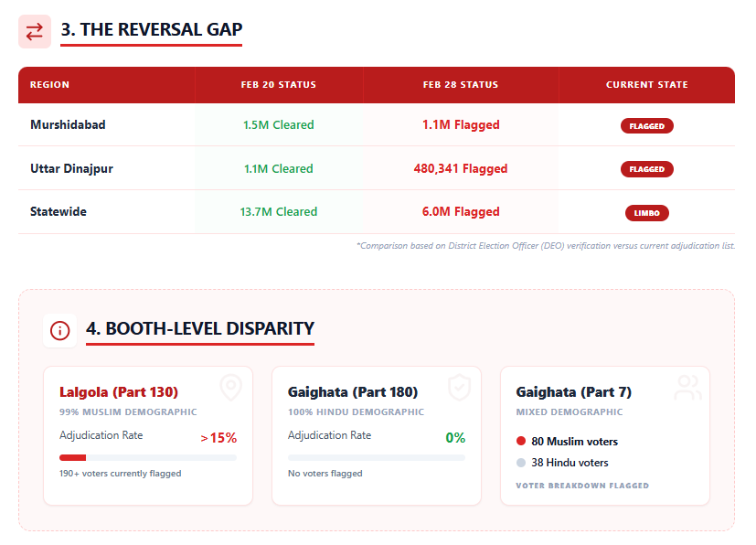Click The Reversal Gap section heading
The height and width of the screenshot is (545, 756).
[x=152, y=29]
